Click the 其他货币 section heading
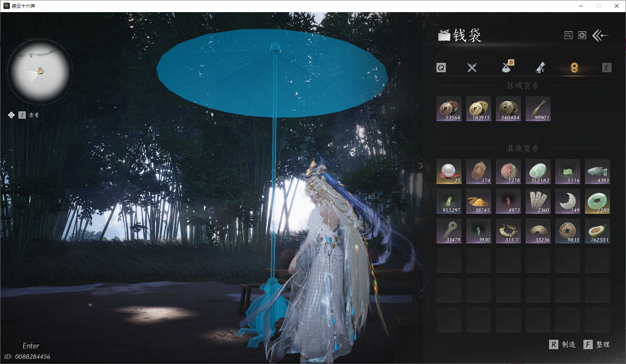Image resolution: width=626 pixels, height=364 pixels. pos(522,148)
